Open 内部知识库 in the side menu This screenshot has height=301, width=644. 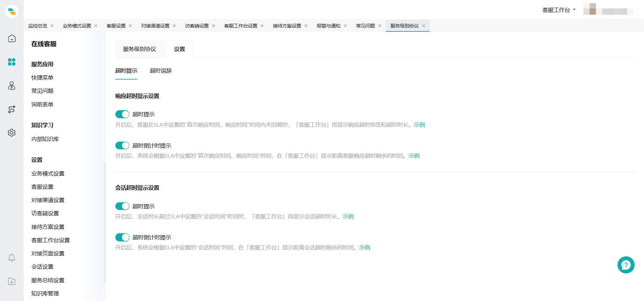click(45, 139)
